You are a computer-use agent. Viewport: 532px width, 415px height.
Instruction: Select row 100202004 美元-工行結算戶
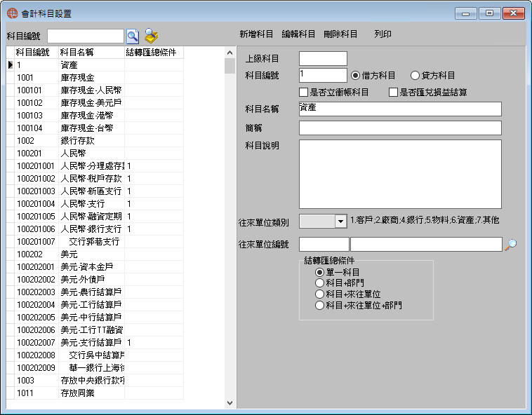95,304
